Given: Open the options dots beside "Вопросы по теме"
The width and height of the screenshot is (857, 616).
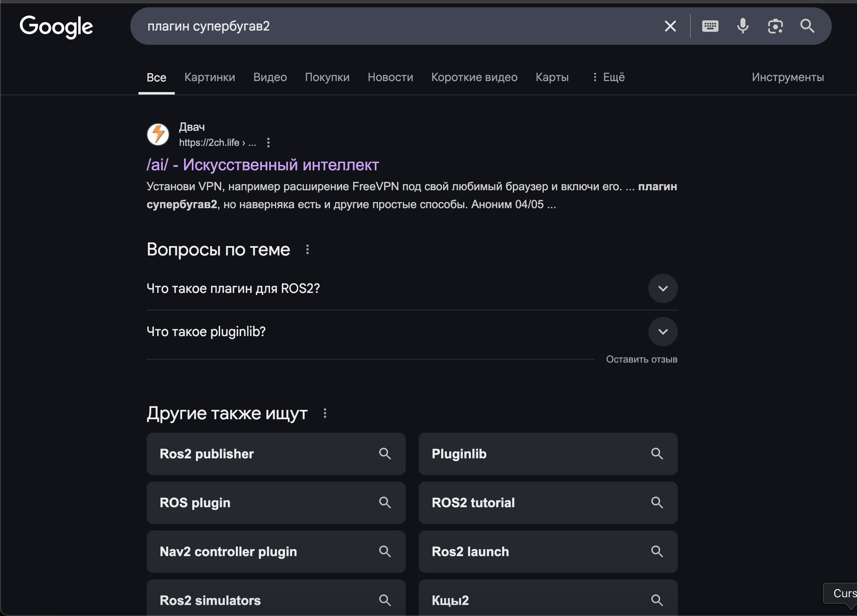Looking at the screenshot, I should 308,249.
